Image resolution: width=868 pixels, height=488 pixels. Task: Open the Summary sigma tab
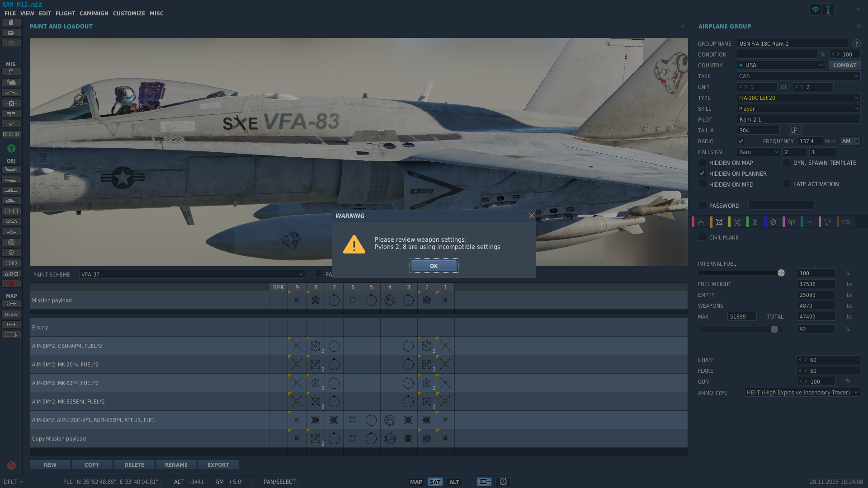(755, 222)
